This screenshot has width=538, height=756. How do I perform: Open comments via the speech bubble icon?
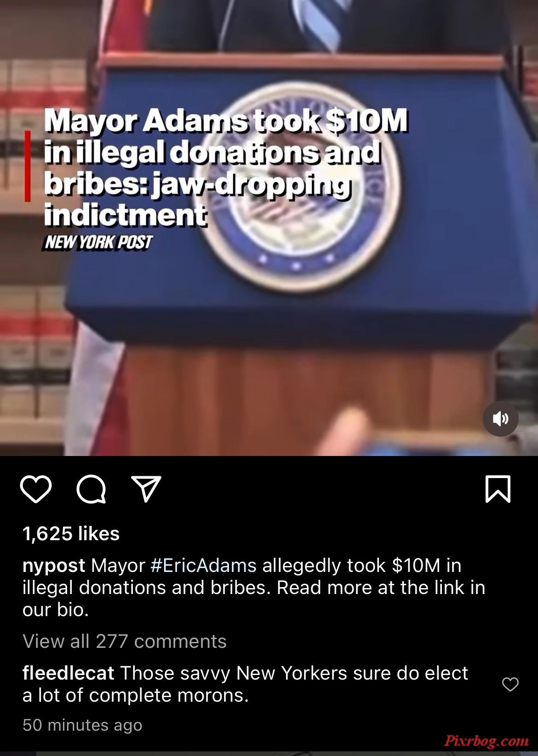tap(91, 489)
